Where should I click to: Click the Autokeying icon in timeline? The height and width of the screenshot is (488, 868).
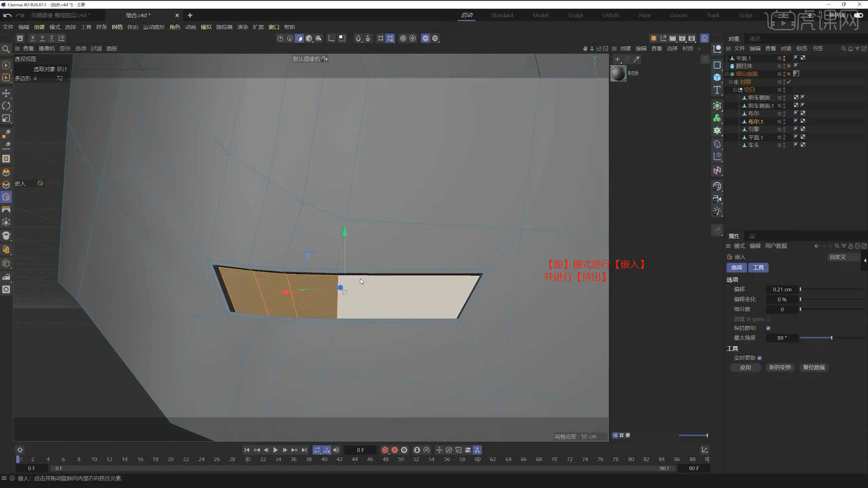395,450
